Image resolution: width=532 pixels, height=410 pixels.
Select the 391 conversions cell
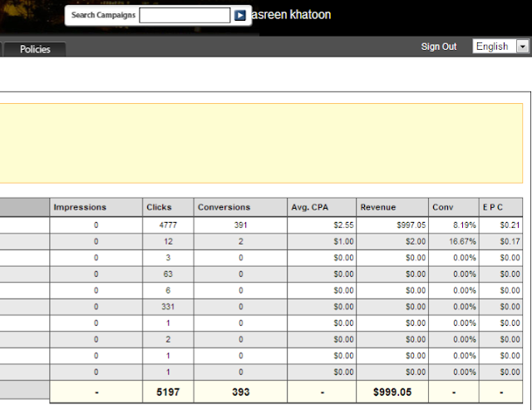[x=240, y=225]
